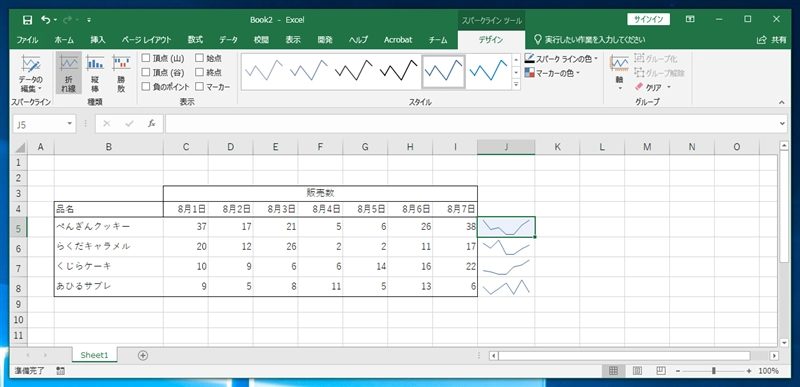Open the Marker Color (マーカーの色) dropdown
This screenshot has width=800, height=387.
coord(553,73)
